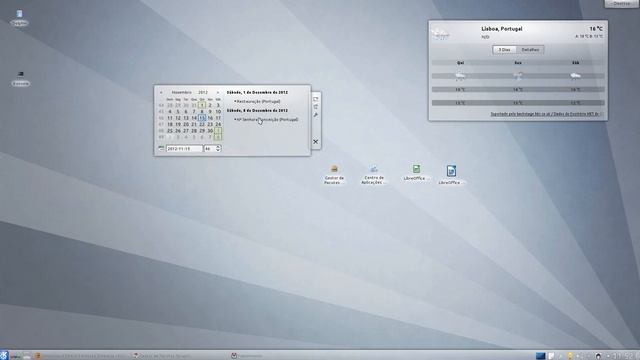Click the Sábado, 1 de Dezembro heading

pyautogui.click(x=257, y=92)
